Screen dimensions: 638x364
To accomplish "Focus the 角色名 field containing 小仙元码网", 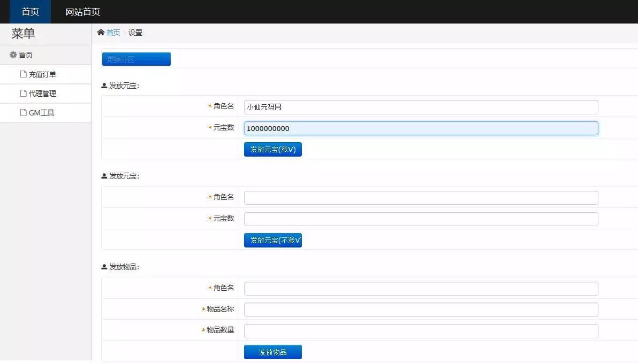I will (x=421, y=107).
